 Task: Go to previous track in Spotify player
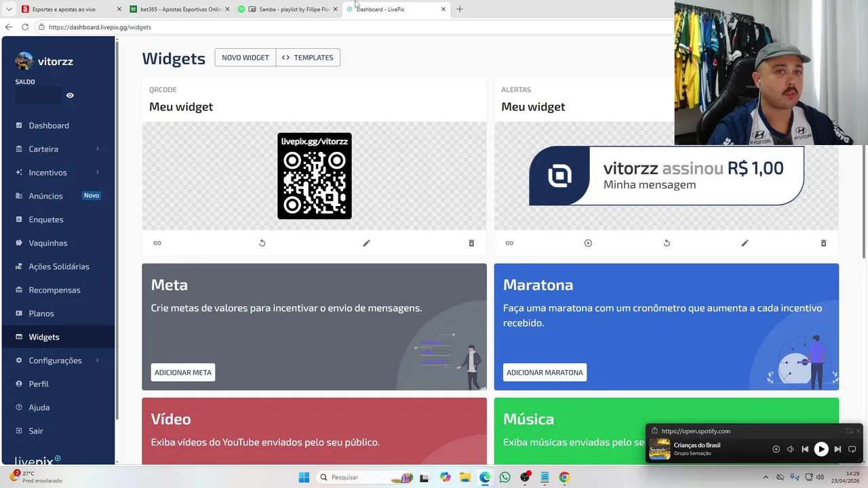pyautogui.click(x=805, y=449)
